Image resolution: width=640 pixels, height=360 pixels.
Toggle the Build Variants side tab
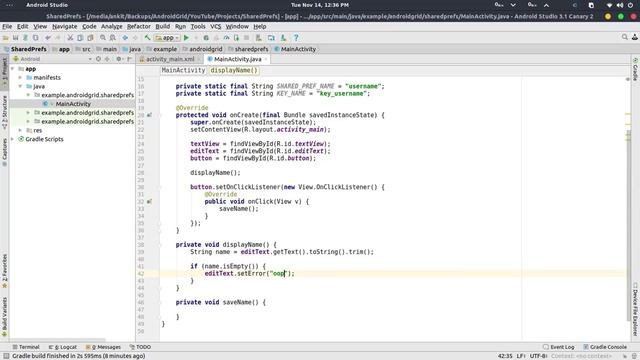click(x=4, y=316)
